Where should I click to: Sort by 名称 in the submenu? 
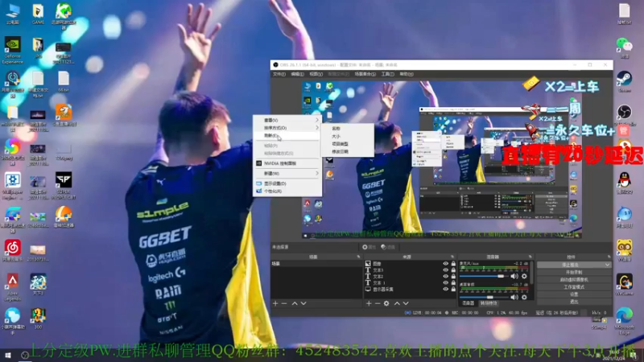[x=348, y=129]
